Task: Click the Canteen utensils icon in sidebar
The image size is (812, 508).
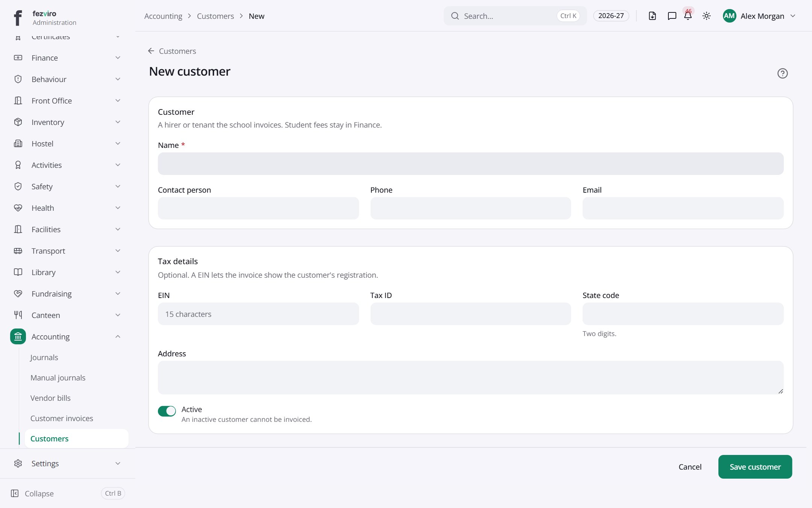Action: coord(18,315)
